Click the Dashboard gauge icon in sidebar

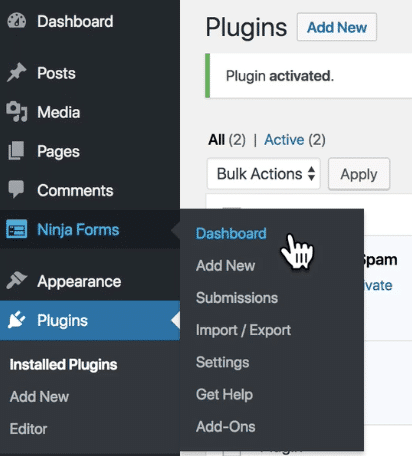[16, 21]
